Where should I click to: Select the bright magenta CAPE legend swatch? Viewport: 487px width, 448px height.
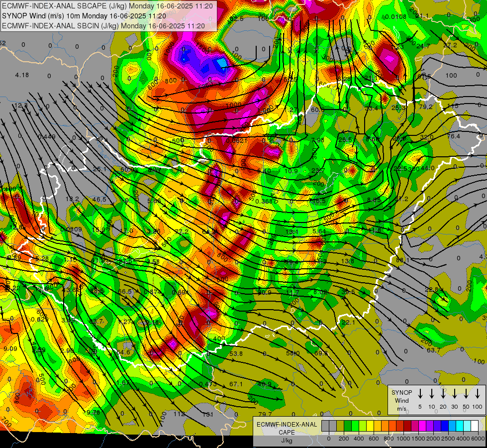pos(422,426)
